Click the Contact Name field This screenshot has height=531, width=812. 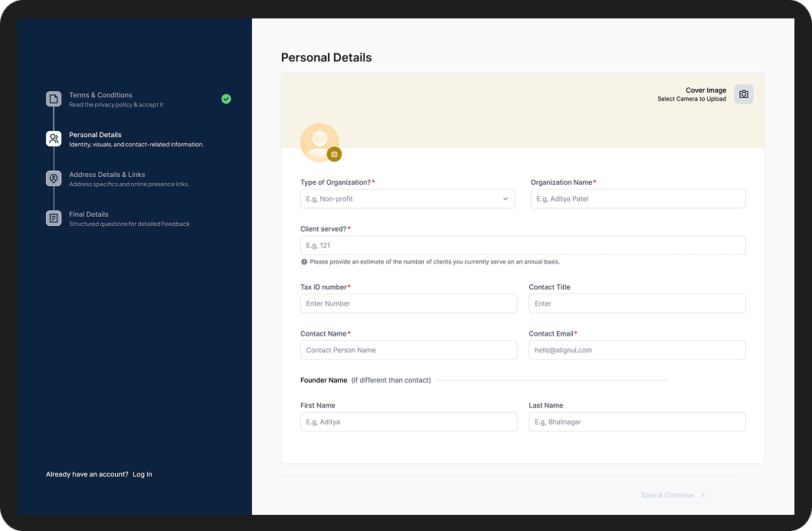(x=408, y=350)
